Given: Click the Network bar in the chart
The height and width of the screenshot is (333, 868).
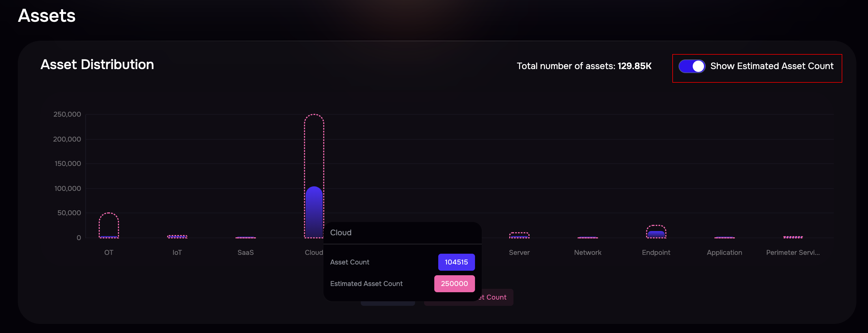Looking at the screenshot, I should 587,237.
